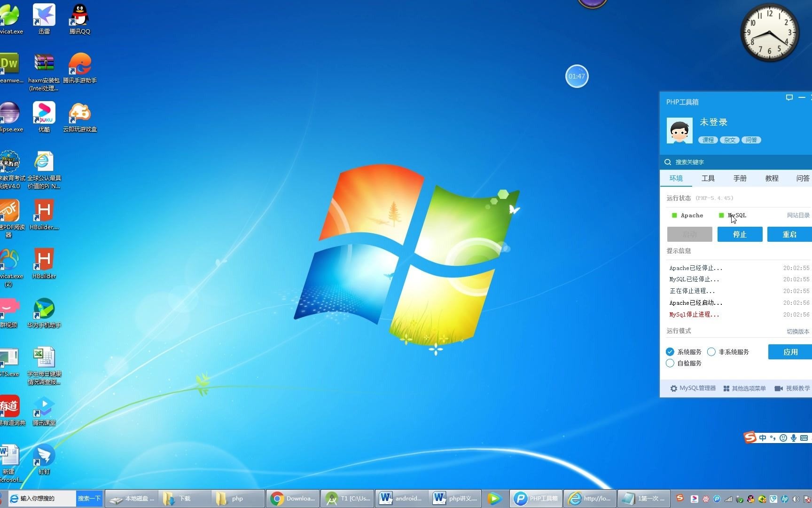This screenshot has width=812, height=508.
Task: Select the HBuilder.... shortcut icon
Action: click(44, 214)
